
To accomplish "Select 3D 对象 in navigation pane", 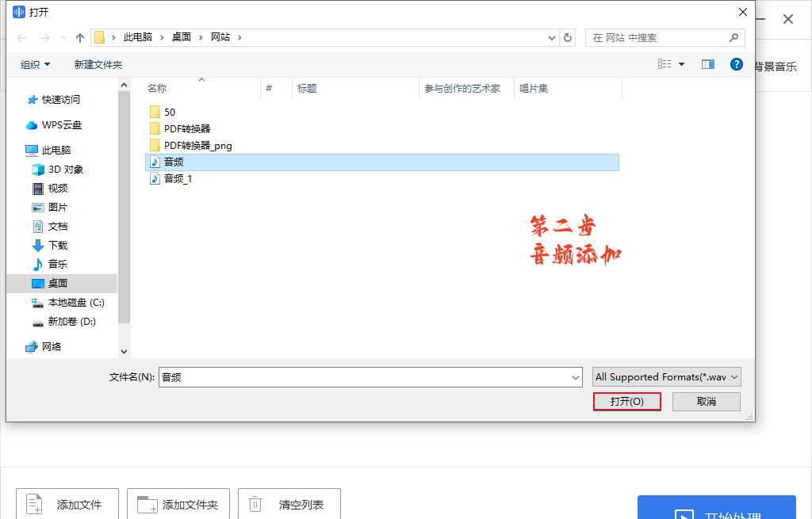I will (65, 170).
